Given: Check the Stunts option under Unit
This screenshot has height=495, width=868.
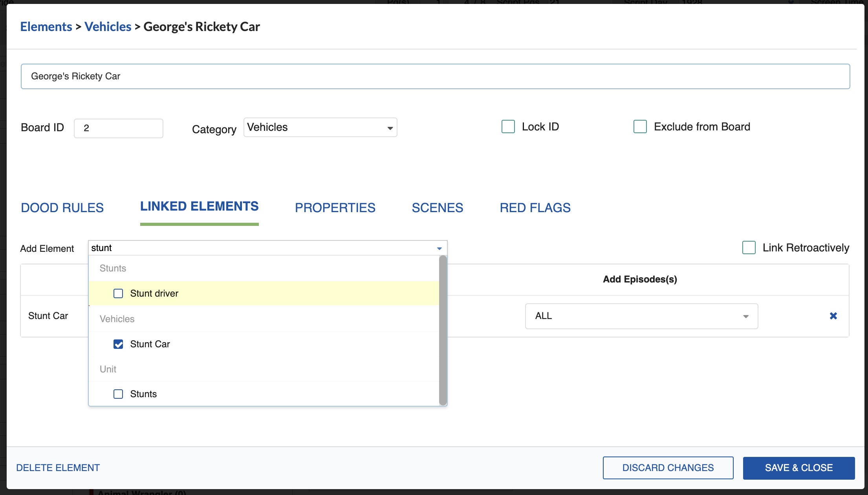Looking at the screenshot, I should coord(118,394).
